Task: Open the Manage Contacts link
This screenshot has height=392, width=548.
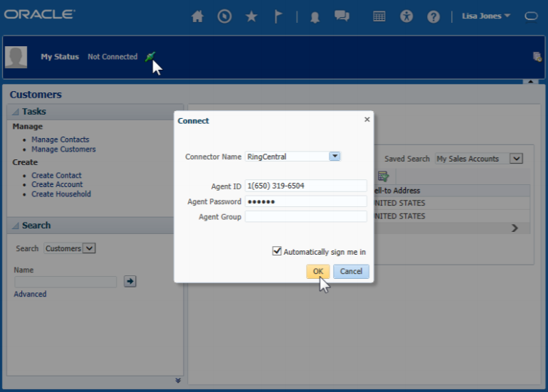Action: pyautogui.click(x=60, y=139)
